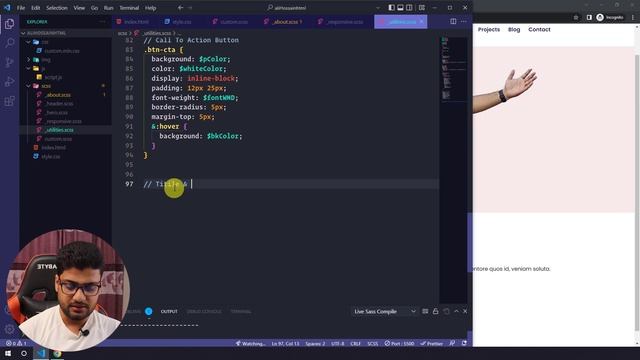Click the feedback icon in status bar
The image size is (640, 360).
click(452, 343)
